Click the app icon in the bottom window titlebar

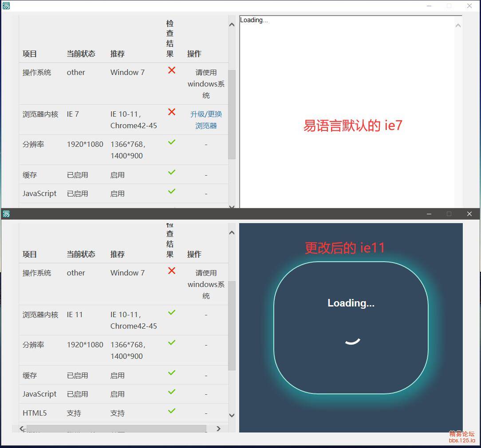6,214
